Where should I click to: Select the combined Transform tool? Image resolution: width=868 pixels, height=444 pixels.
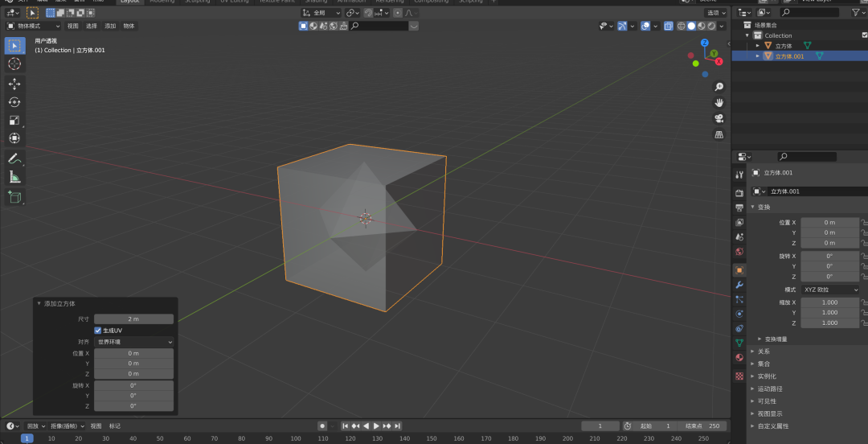point(14,138)
